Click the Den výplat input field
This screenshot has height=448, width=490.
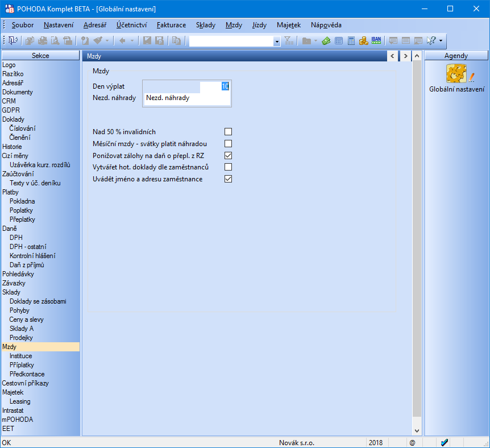215,86
